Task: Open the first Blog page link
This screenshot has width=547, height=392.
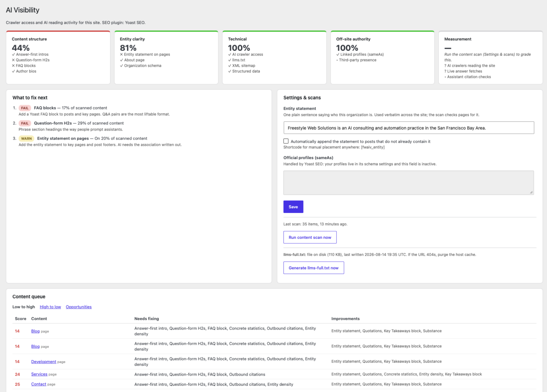Action: click(x=35, y=331)
